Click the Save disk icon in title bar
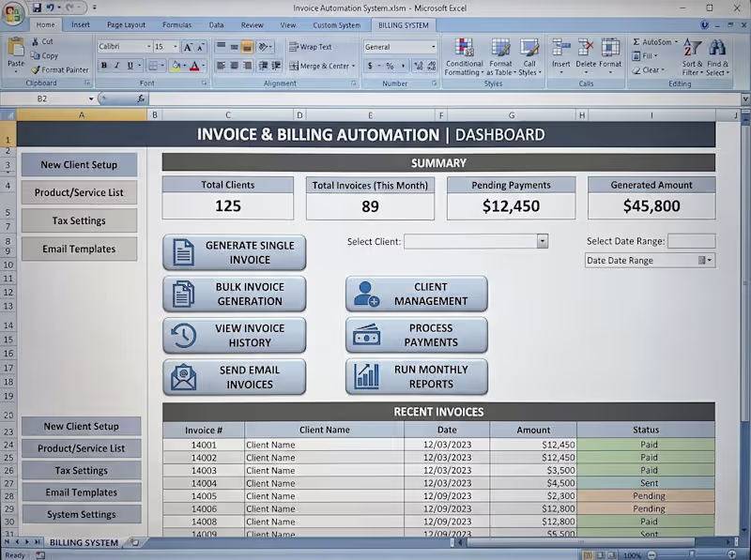 [37, 8]
